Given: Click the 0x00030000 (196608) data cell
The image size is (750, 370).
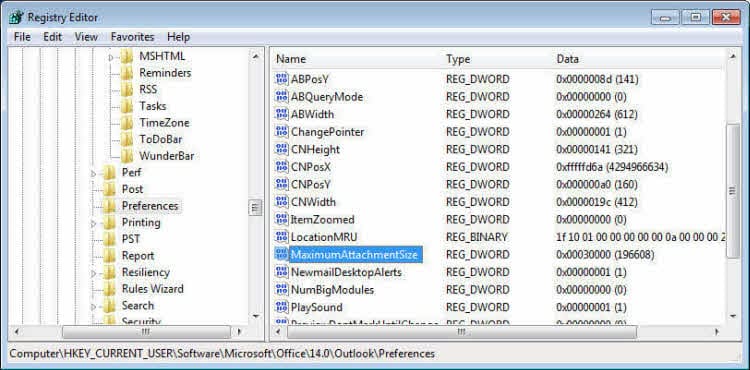Looking at the screenshot, I should tap(605, 254).
